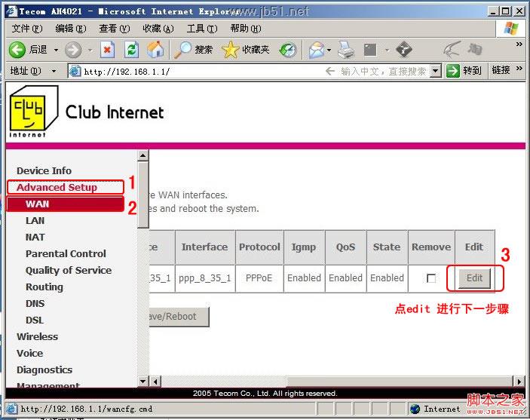Click the diamond-shaped toolbar icon
Image resolution: width=530 pixels, height=420 pixels.
403,50
